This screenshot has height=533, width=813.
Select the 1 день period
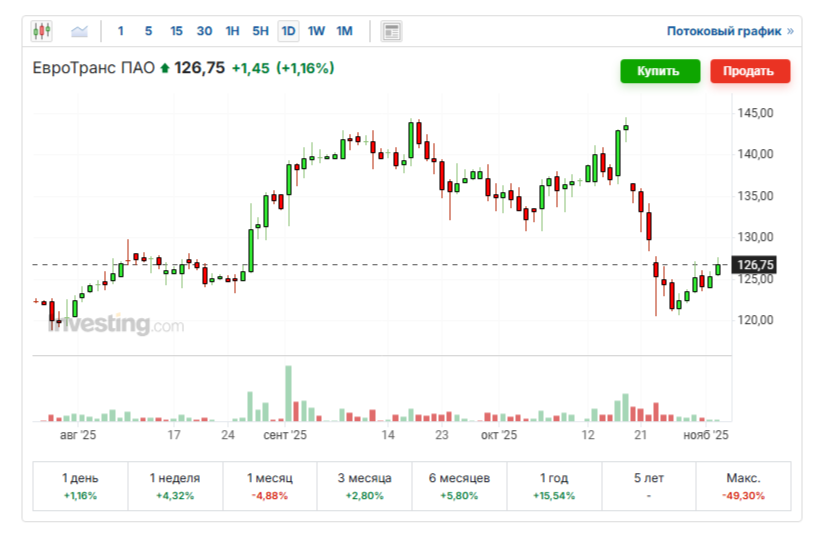[x=80, y=486]
